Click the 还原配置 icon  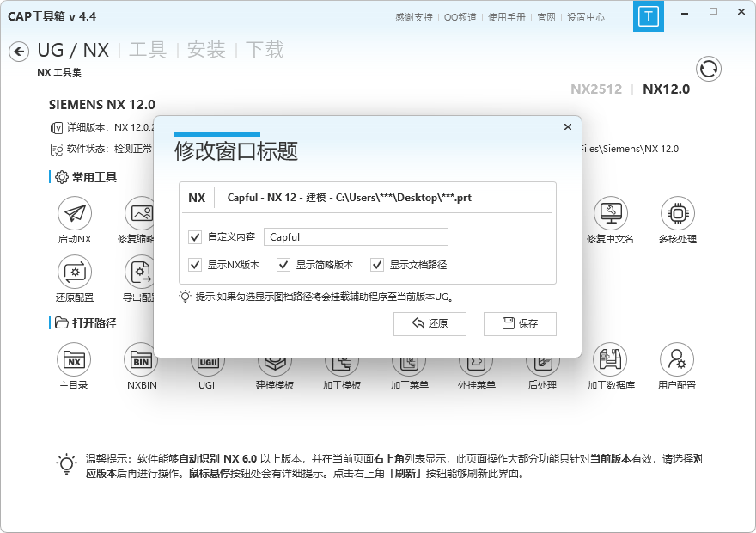pyautogui.click(x=75, y=273)
